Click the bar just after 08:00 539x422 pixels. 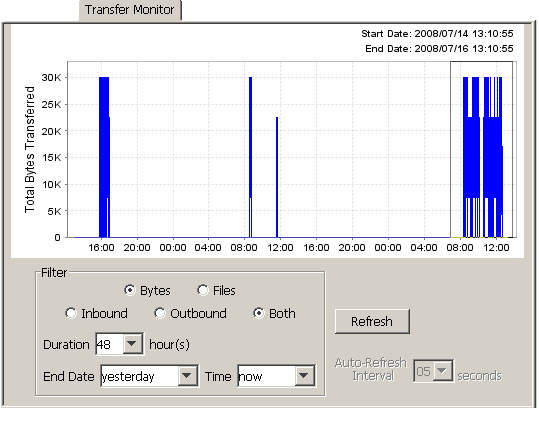tap(251, 157)
